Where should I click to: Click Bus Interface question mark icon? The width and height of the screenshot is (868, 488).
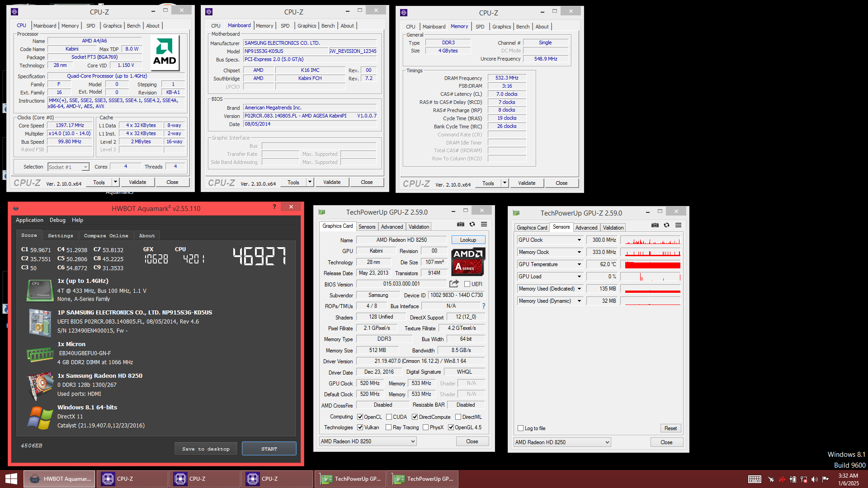[x=483, y=306]
